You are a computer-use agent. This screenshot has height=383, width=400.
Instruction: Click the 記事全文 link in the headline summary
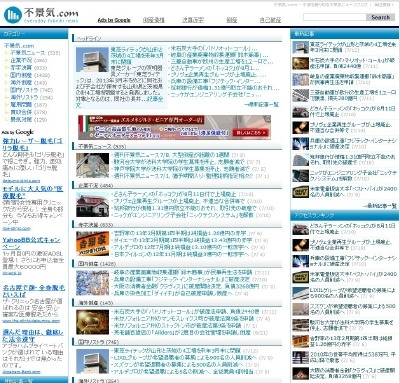click(x=154, y=99)
